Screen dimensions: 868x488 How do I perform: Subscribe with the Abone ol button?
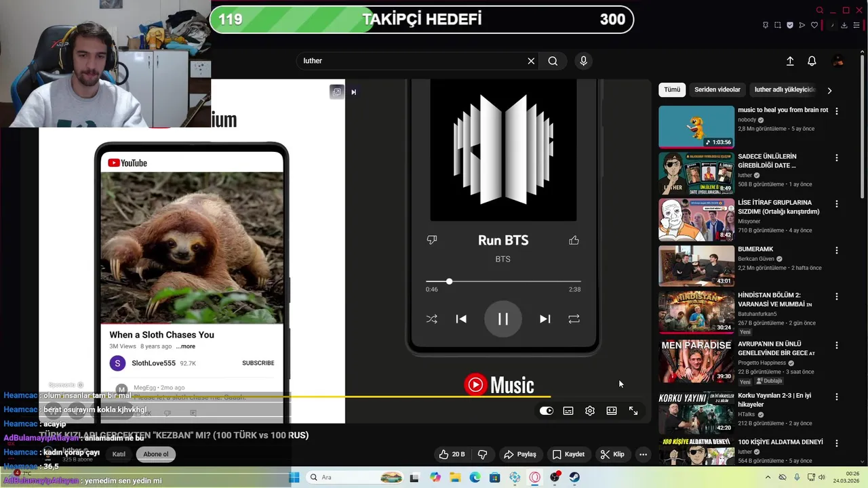[x=156, y=454]
